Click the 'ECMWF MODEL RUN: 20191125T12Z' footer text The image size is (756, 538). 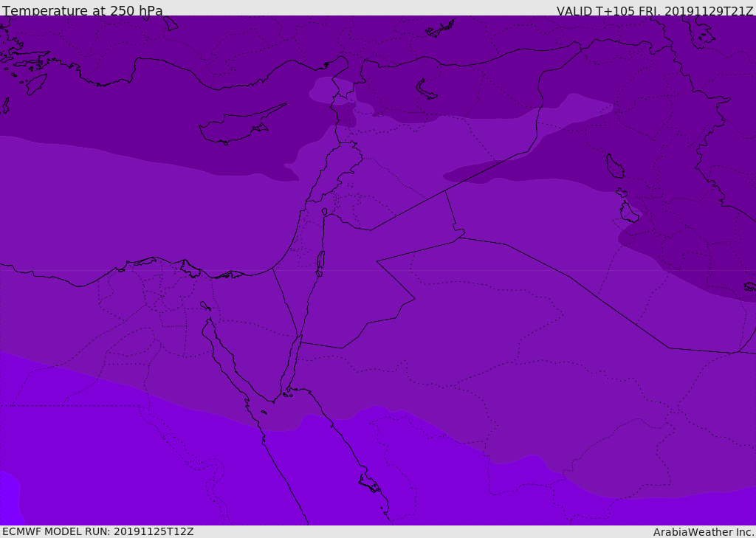point(98,532)
